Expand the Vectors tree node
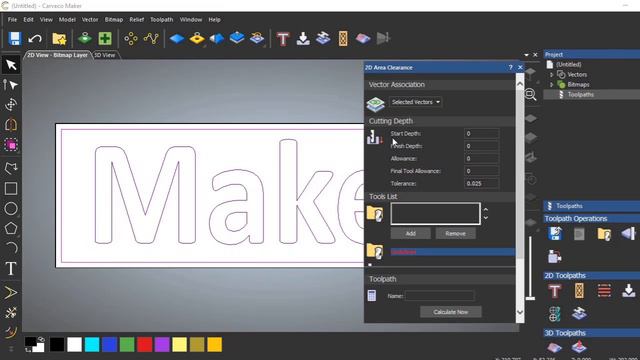This screenshot has width=640, height=360. point(551,75)
